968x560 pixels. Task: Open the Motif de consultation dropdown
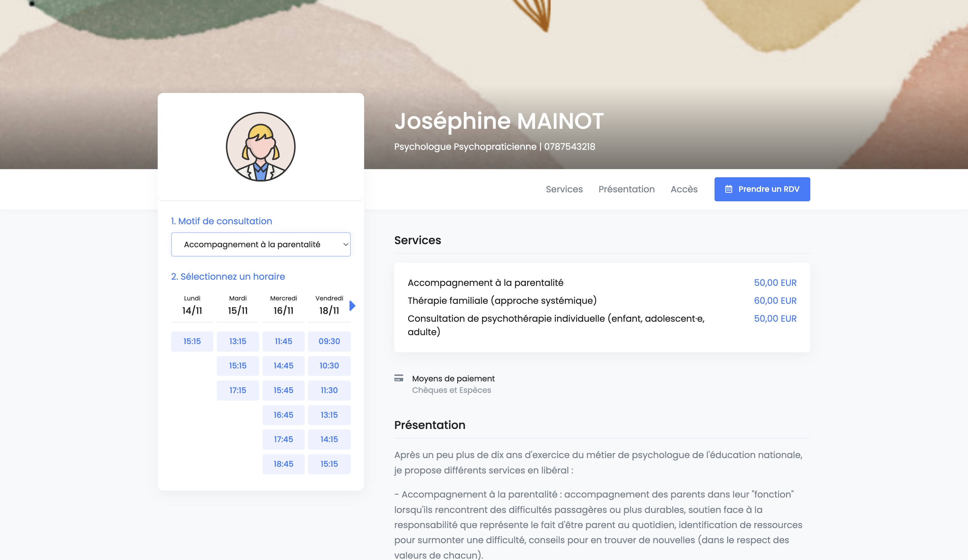pos(260,244)
